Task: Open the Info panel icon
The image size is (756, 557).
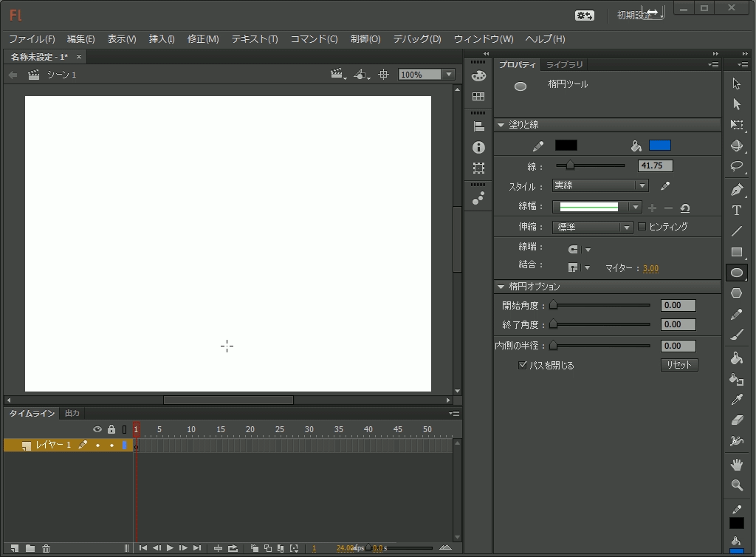Action: coord(478,147)
